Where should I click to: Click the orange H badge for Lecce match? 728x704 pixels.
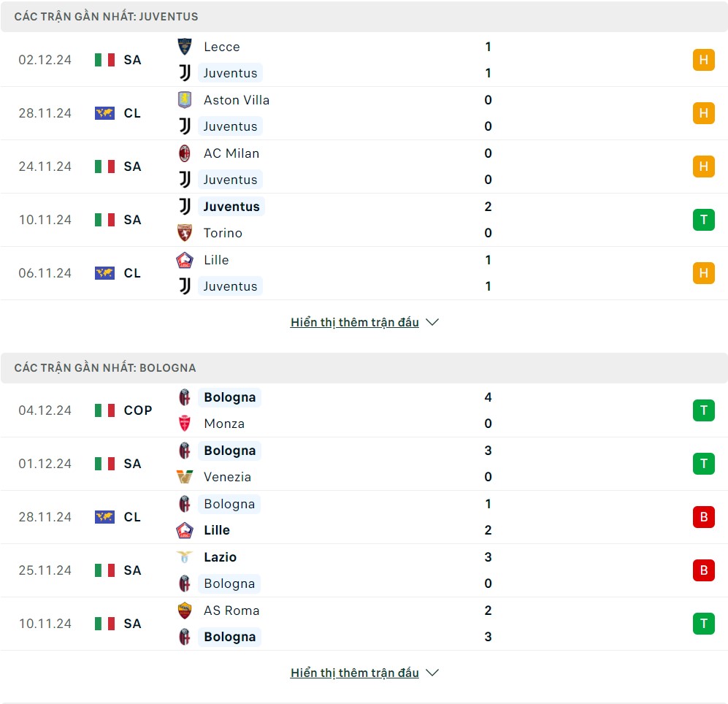[703, 60]
